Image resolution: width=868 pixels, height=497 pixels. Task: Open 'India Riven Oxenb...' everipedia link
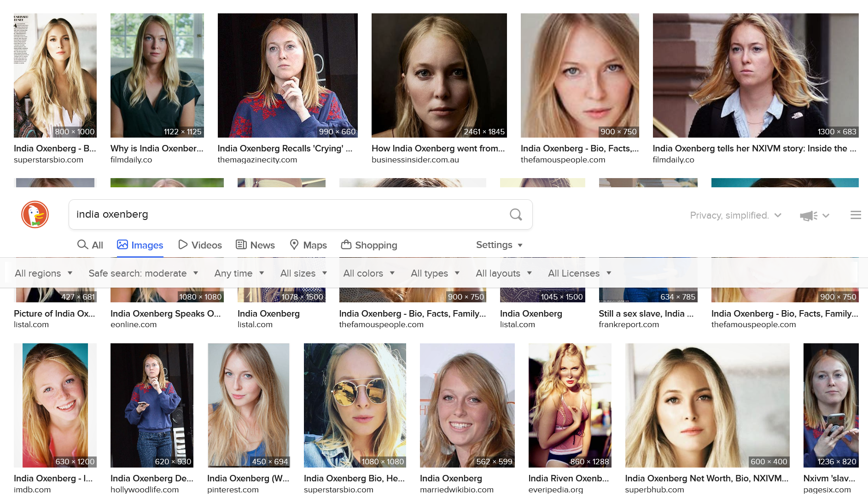[x=569, y=478]
